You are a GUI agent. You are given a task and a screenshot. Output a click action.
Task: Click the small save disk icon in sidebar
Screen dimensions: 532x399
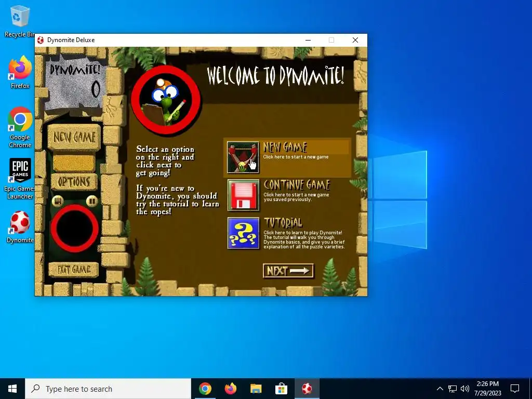58,201
